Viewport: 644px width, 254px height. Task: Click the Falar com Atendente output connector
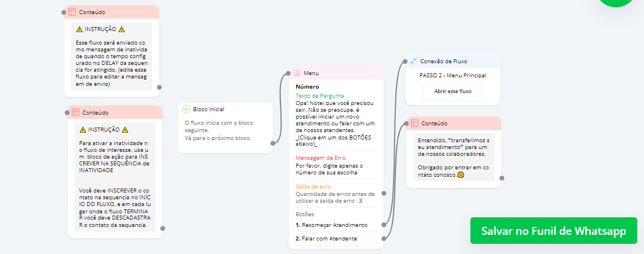[384, 239]
